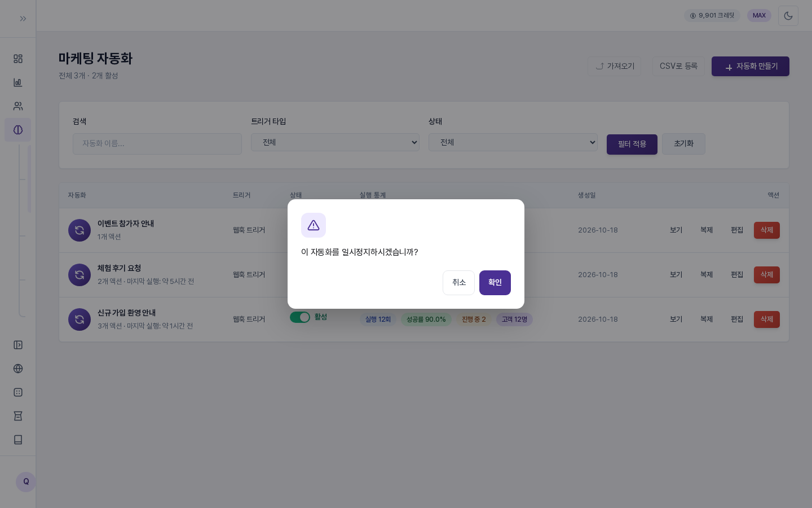Screen dimensions: 812x508
Task: Click the 9,901 크레딧 credits badge
Action: [x=712, y=16]
